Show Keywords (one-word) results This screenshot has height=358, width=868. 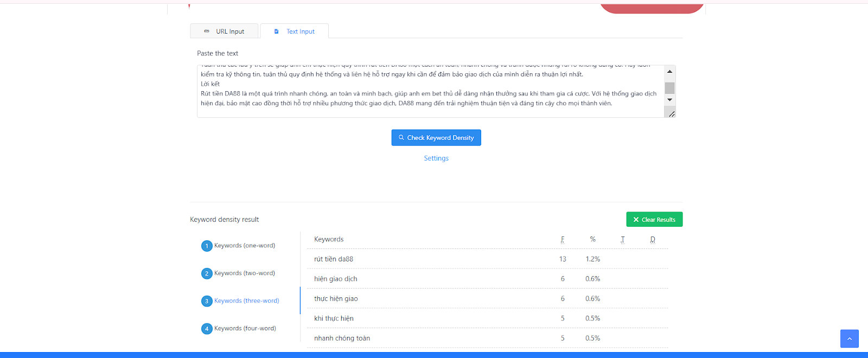click(x=245, y=246)
